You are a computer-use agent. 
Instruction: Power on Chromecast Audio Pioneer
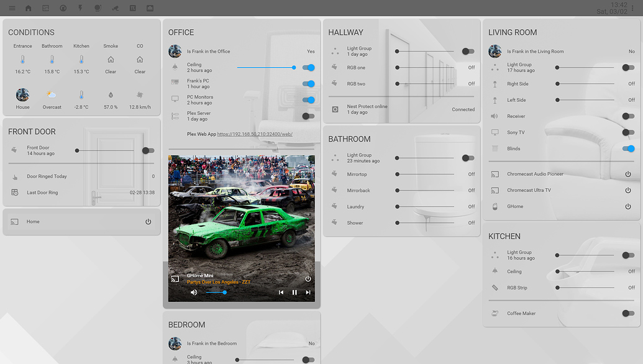[628, 174]
